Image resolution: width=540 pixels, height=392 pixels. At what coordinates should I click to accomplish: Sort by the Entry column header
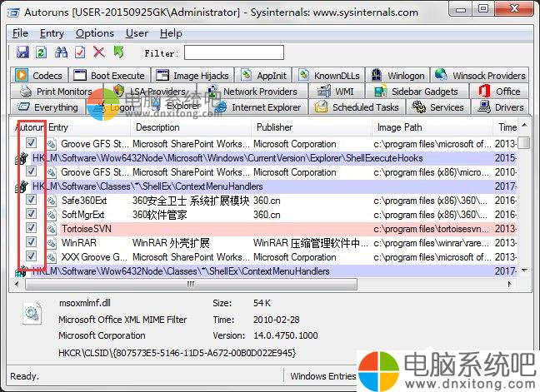click(88, 127)
